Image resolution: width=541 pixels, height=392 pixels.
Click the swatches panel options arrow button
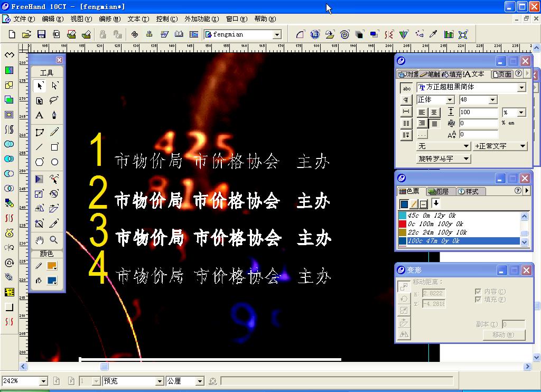coord(527,191)
